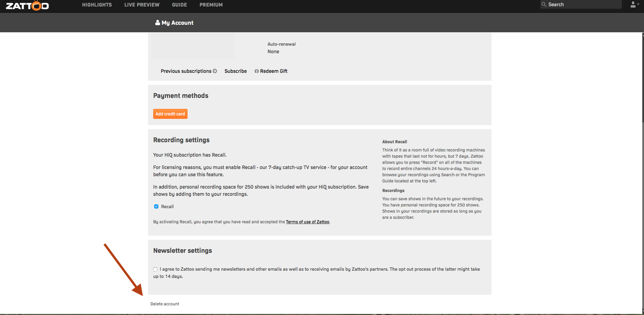Viewport: 644px width, 315px height.
Task: Click 'Your HiQ subscription has Recall.' text
Action: point(190,155)
